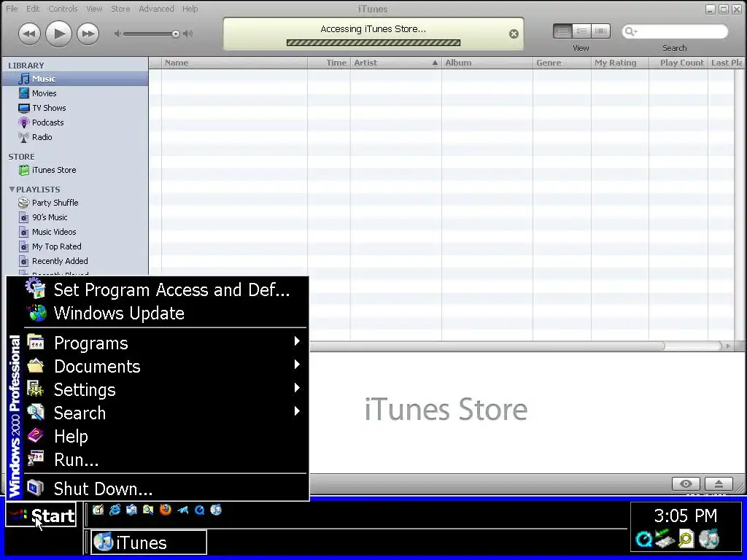Open Set Program Access and Defaults
Viewport: 747px width, 560px height.
point(166,289)
